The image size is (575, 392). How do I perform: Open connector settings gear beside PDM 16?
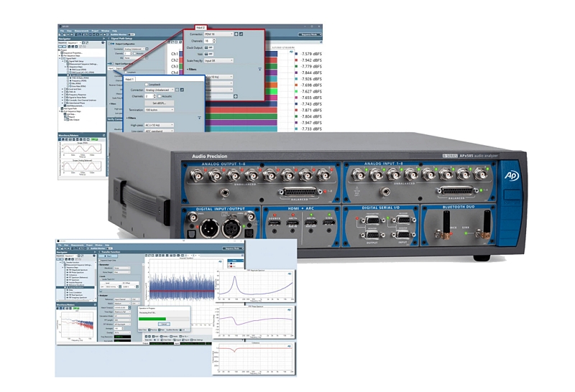[x=236, y=34]
